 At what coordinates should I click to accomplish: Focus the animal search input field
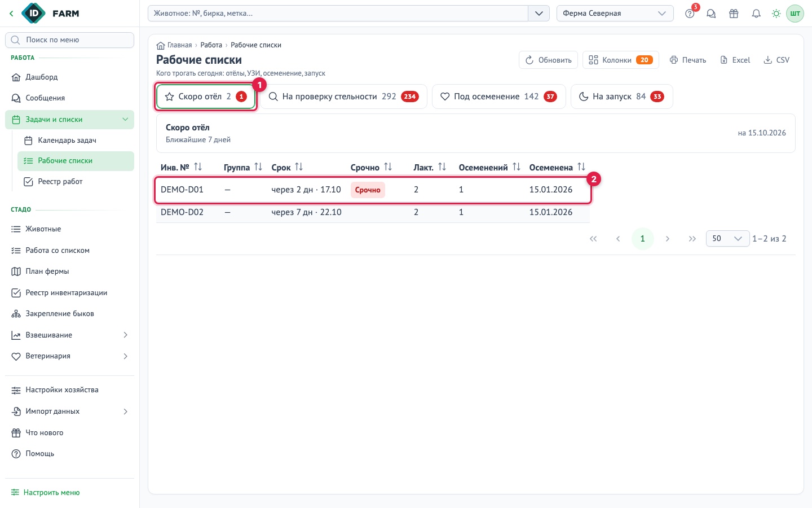[x=338, y=14]
